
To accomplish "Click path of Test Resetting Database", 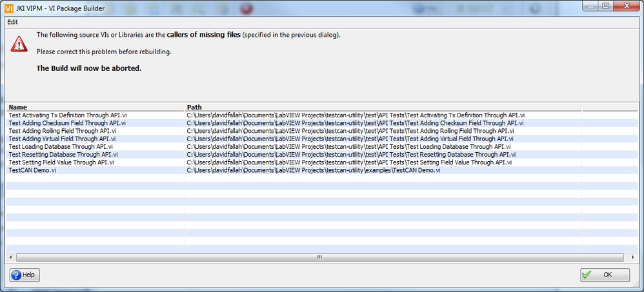I will point(351,154).
